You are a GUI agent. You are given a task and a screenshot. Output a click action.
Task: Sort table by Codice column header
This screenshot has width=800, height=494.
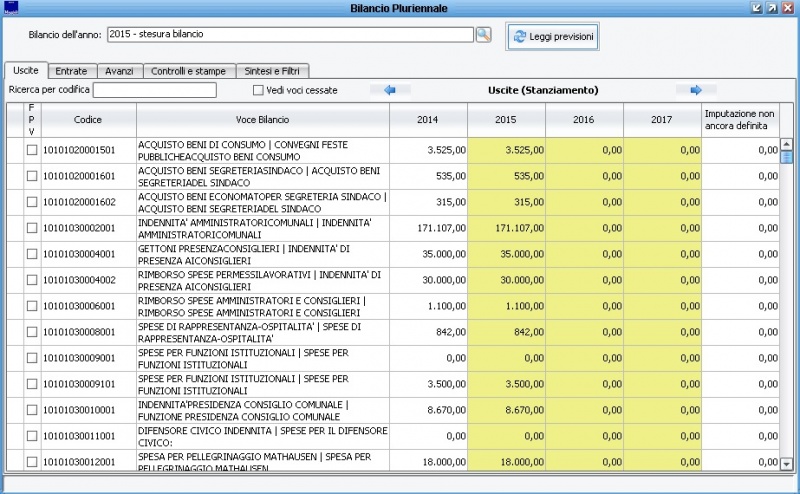[x=88, y=119]
